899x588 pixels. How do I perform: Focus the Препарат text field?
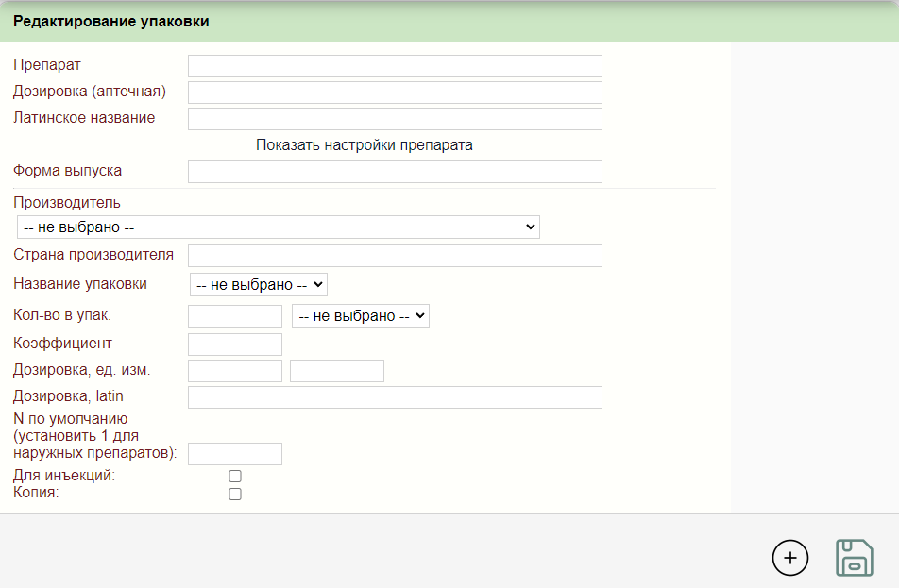click(x=395, y=66)
